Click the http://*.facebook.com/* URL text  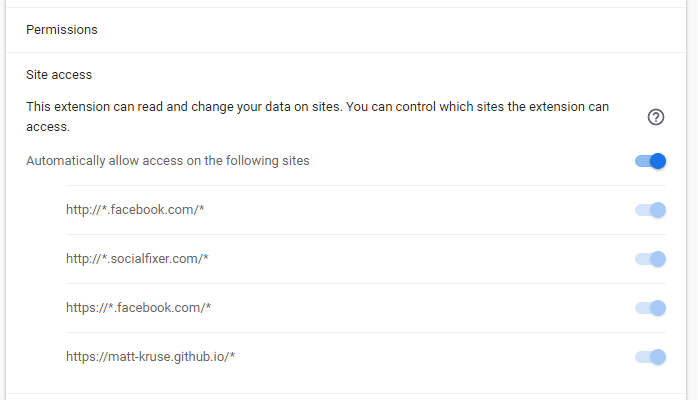click(x=135, y=210)
